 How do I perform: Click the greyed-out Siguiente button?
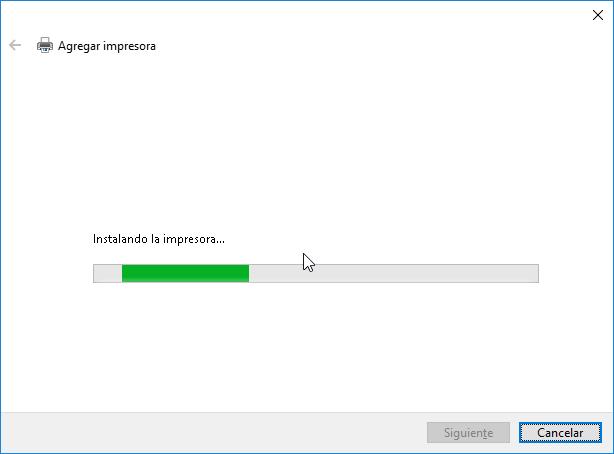pos(468,432)
